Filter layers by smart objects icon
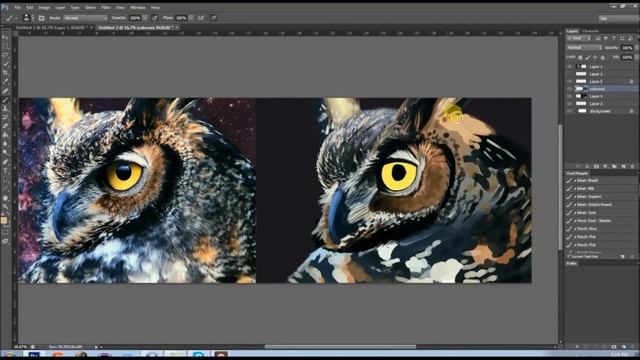The width and height of the screenshot is (640, 360). 630,38
